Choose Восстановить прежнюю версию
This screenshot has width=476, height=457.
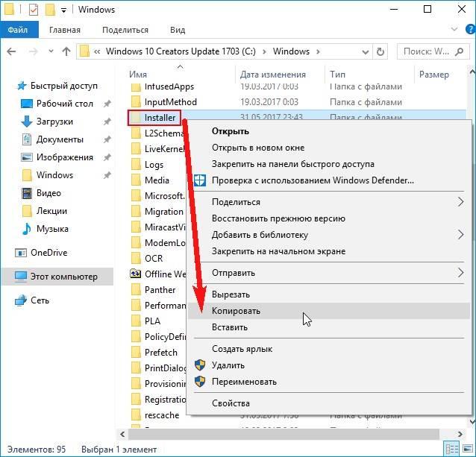click(x=278, y=218)
